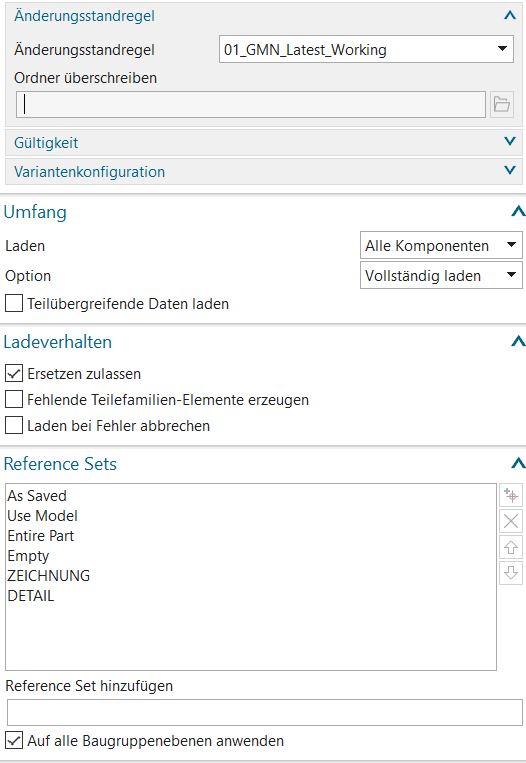Remove selected reference set with X icon
This screenshot has height=763, width=526.
coord(511,521)
